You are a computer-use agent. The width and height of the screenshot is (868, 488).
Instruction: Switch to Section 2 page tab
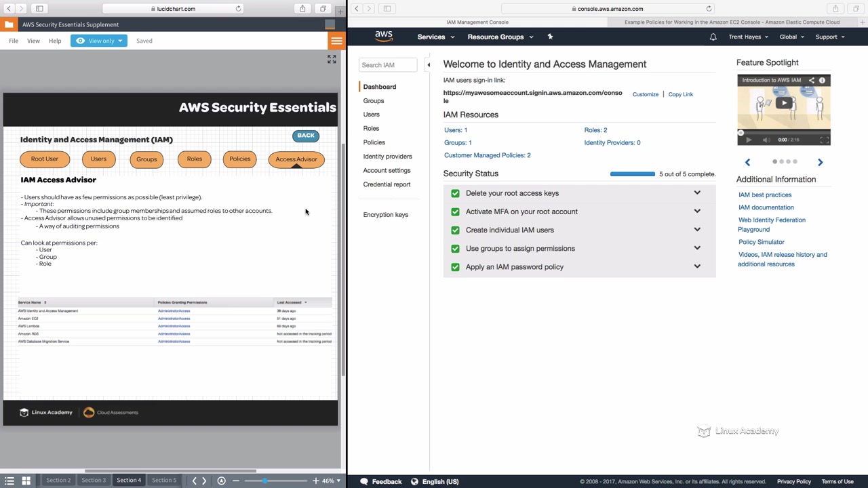click(x=58, y=480)
